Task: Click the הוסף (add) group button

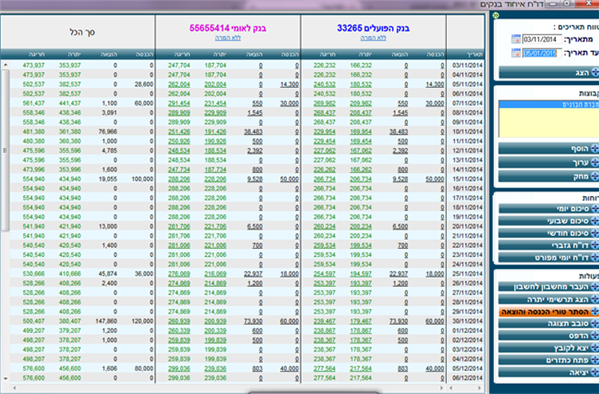Action: 549,149
